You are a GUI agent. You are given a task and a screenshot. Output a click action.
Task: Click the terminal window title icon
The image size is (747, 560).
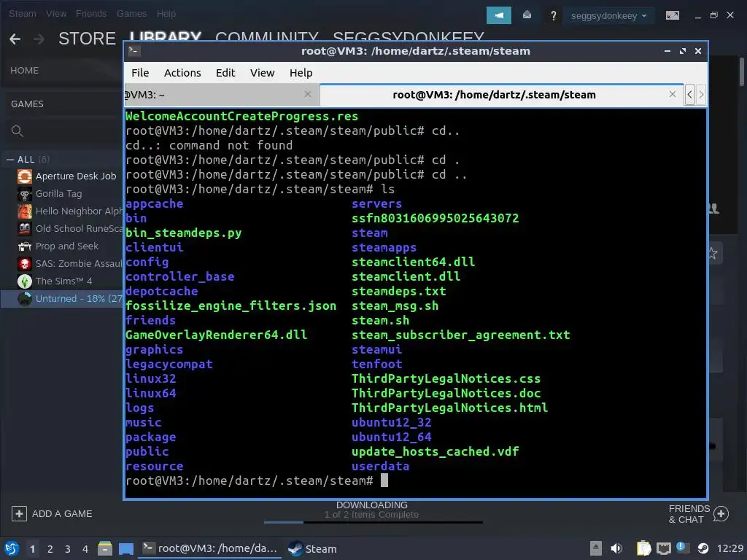coord(134,50)
